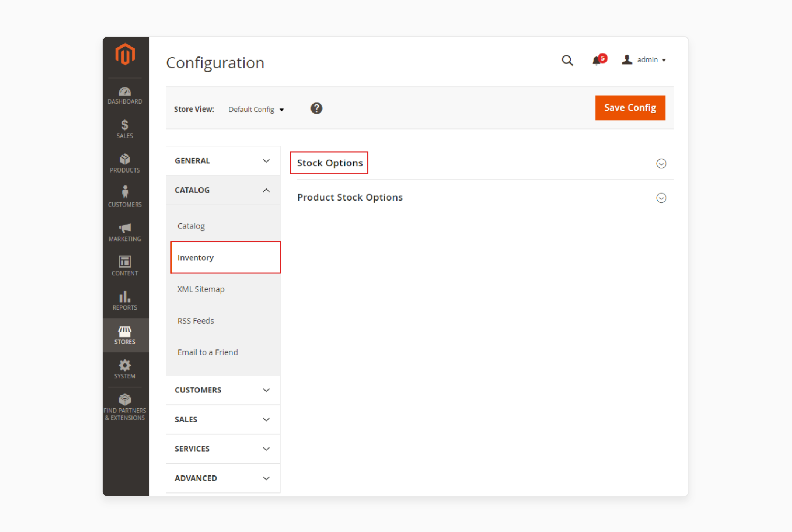This screenshot has width=792, height=532.
Task: Expand the Product Stock Options section
Action: (x=661, y=197)
